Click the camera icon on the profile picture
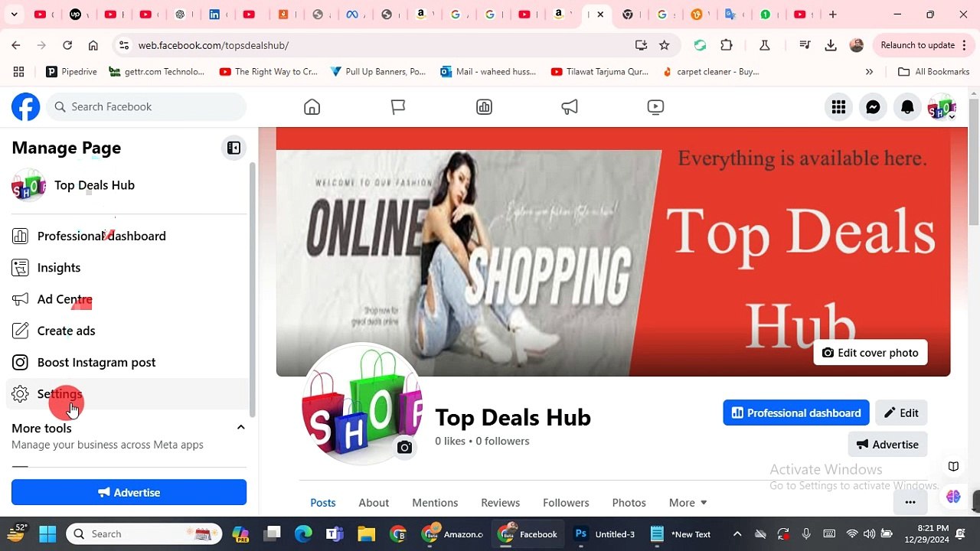Screen dimensions: 980x551 point(404,448)
